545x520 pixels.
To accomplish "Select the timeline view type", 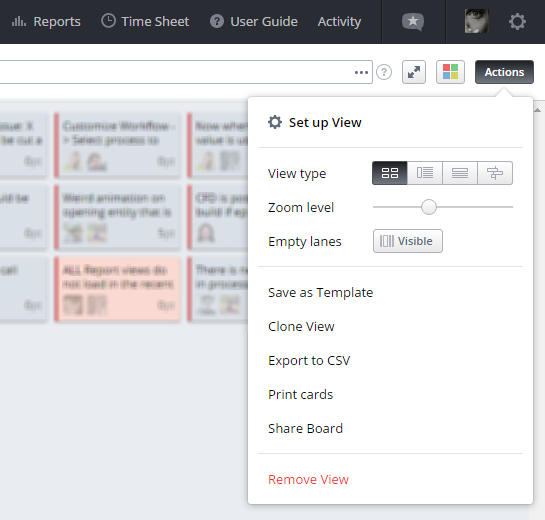I will [x=495, y=173].
